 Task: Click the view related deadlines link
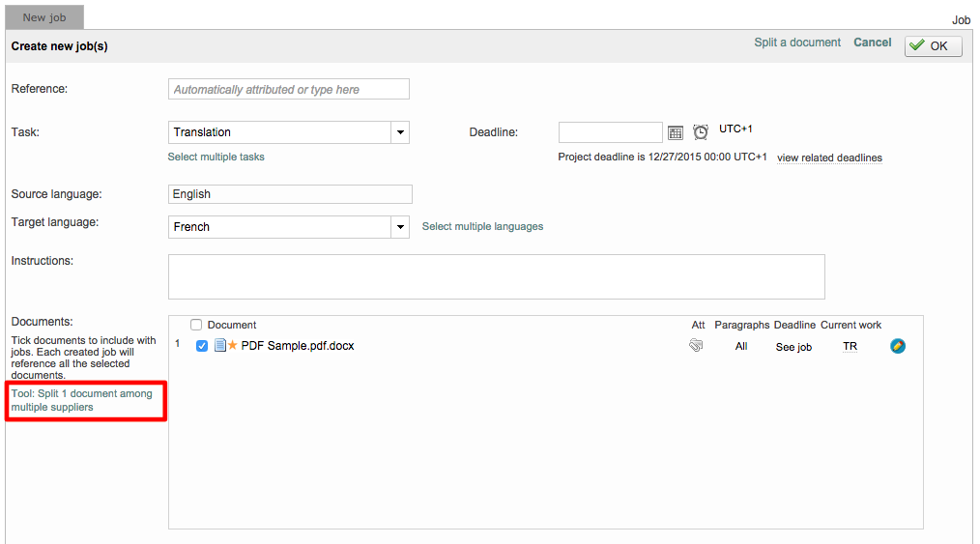tap(829, 157)
